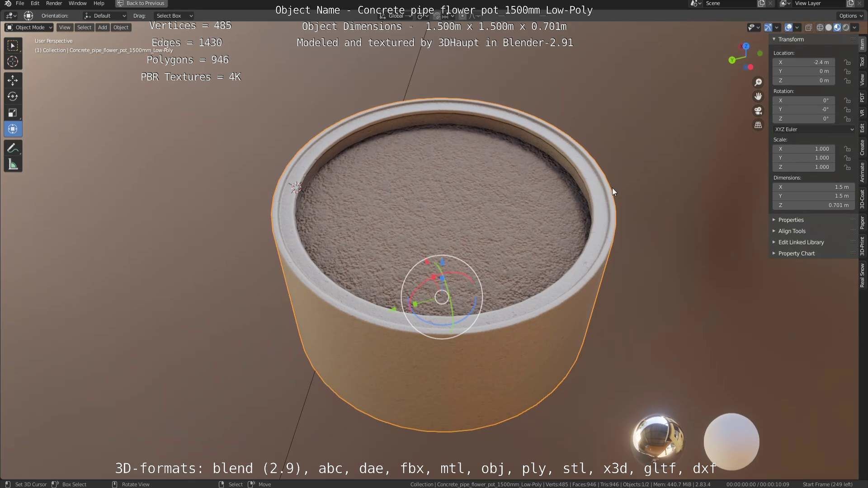Open the Edit menu
The height and width of the screenshot is (488, 868).
(35, 3)
